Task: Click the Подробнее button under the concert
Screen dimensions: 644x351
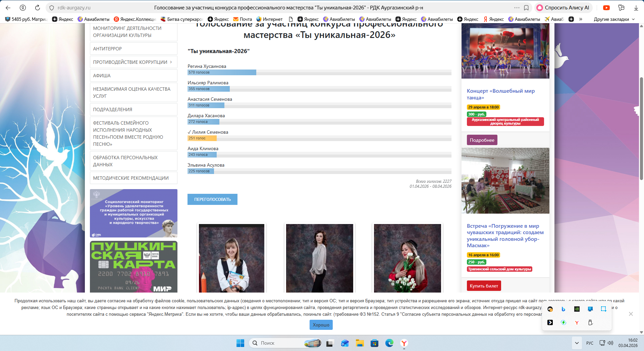Action: (482, 140)
